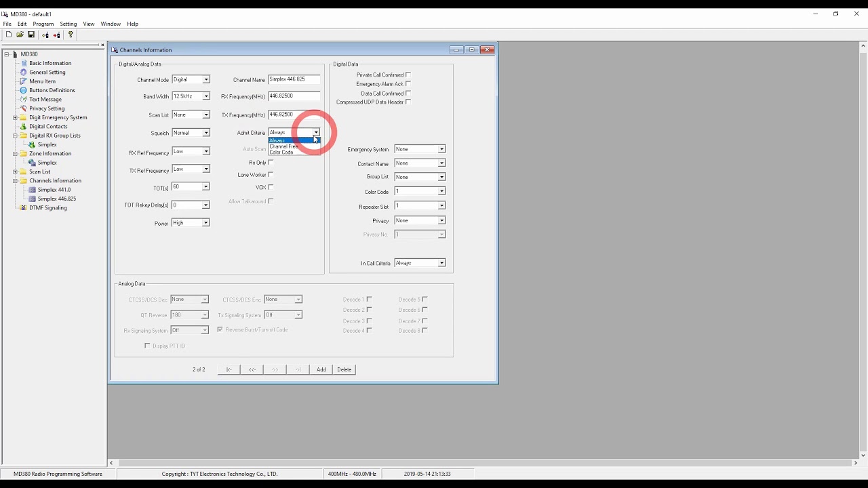The image size is (868, 488).
Task: Tick the Data Call Confirmed checkbox
Action: click(408, 93)
